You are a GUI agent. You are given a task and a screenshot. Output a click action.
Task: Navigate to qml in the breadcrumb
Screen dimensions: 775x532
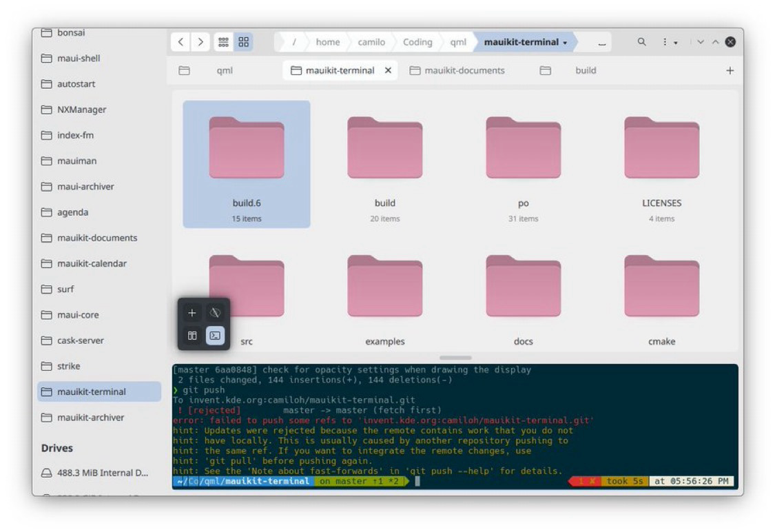[x=457, y=42]
